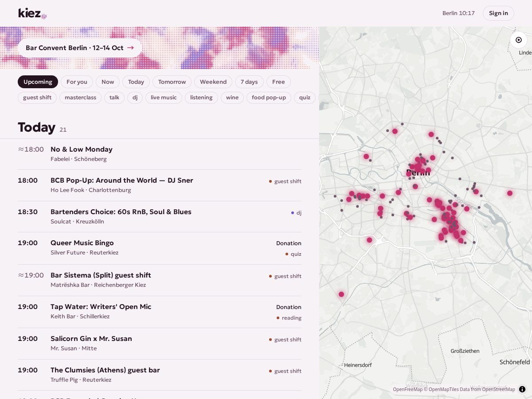Filter events to Tomorrow
Screen dimensions: 532x399
pos(172,82)
